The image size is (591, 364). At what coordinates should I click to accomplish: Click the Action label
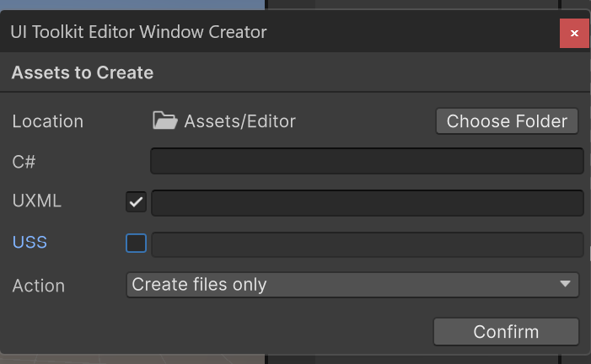(39, 286)
